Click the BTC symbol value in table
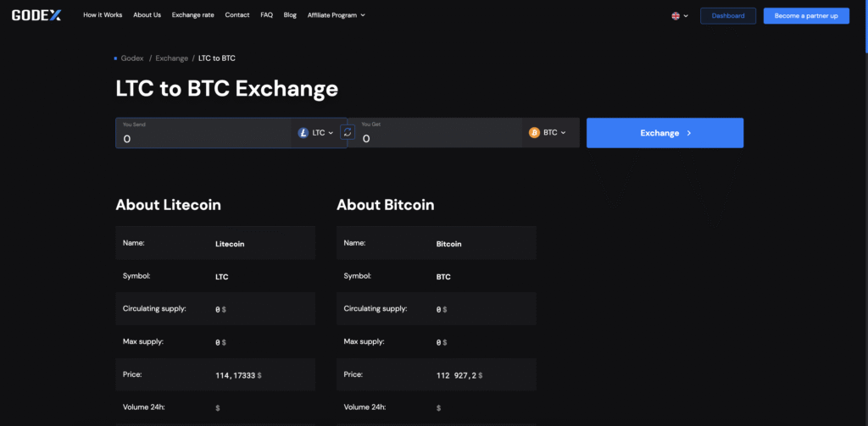The width and height of the screenshot is (868, 426). (443, 277)
